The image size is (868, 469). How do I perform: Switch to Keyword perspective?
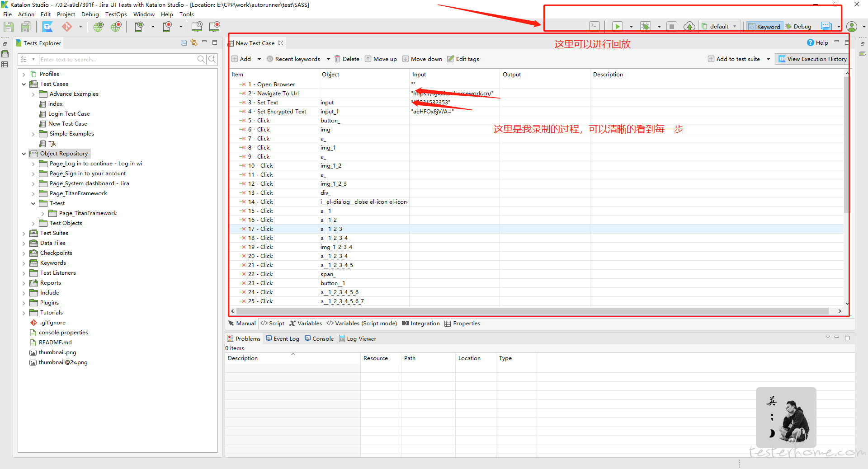[764, 26]
